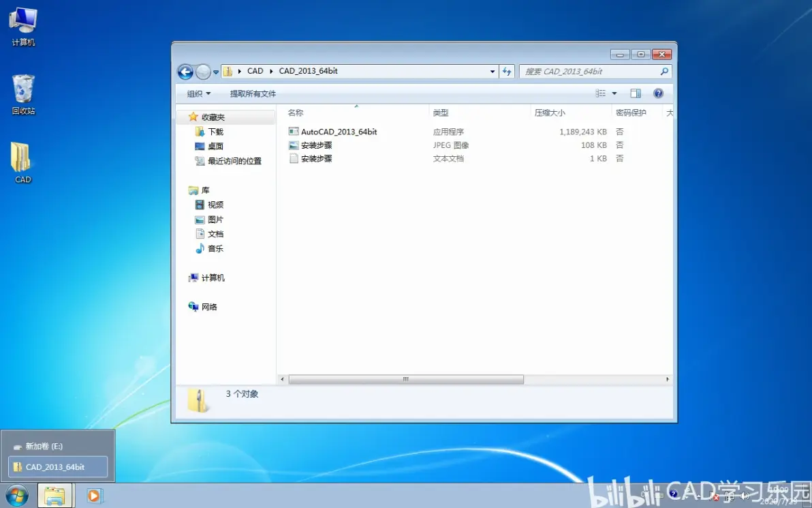Switch to CAD_2013_64bit in taskbar list
This screenshot has width=812, height=508.
[x=58, y=466]
